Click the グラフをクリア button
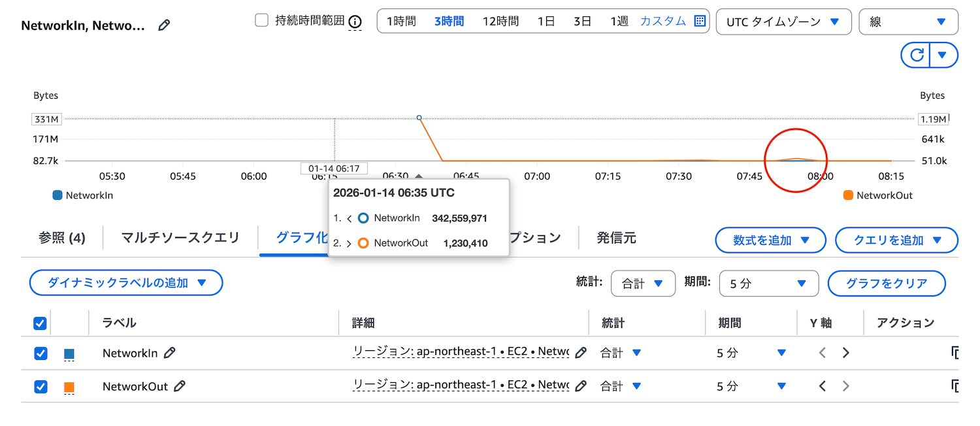980x426 pixels. [x=887, y=284]
